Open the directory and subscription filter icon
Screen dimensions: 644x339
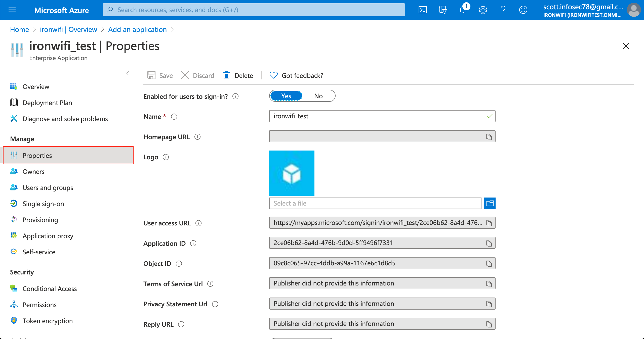tap(442, 10)
